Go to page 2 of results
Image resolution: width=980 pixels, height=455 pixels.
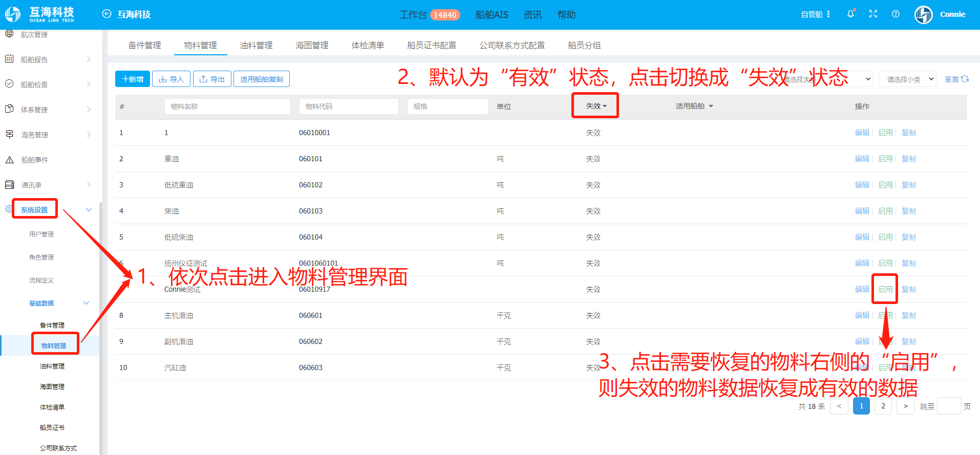tap(883, 406)
